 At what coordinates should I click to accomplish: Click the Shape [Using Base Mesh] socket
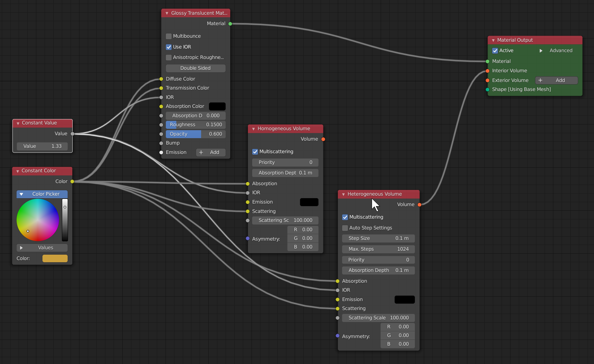[488, 90]
